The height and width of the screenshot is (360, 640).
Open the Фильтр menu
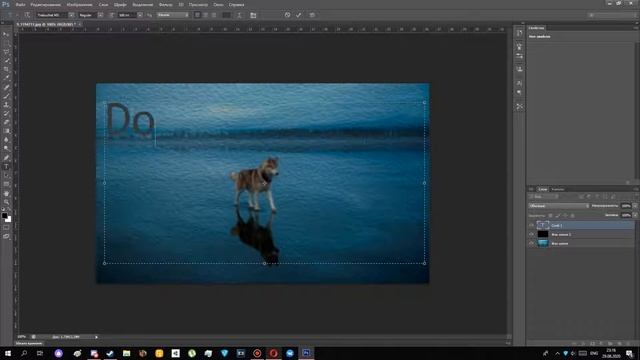pos(165,4)
